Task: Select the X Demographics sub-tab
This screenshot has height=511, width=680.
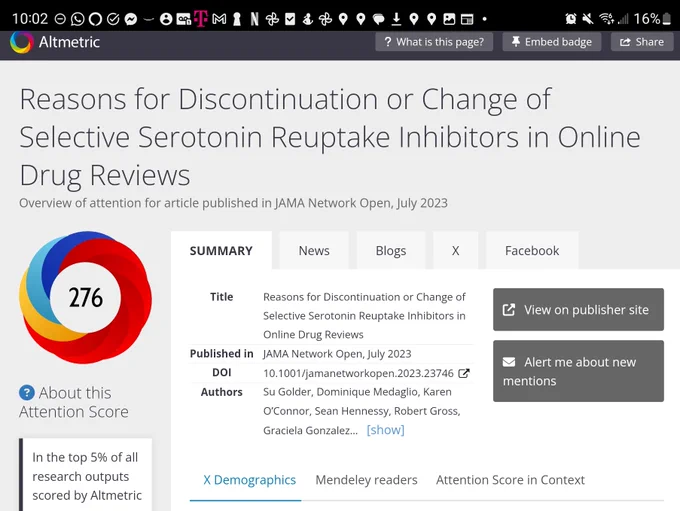Action: 249,480
